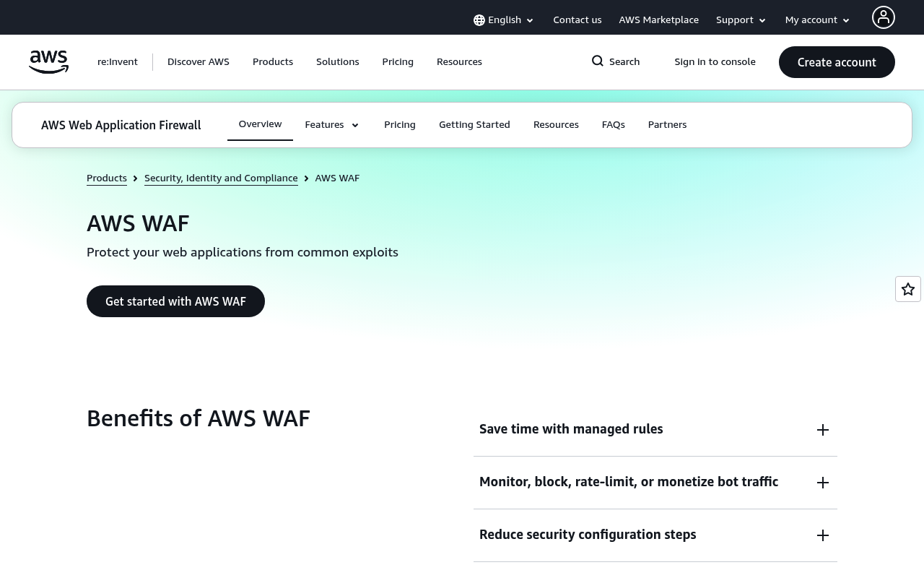
Task: Open Contact us link
Action: tap(577, 20)
